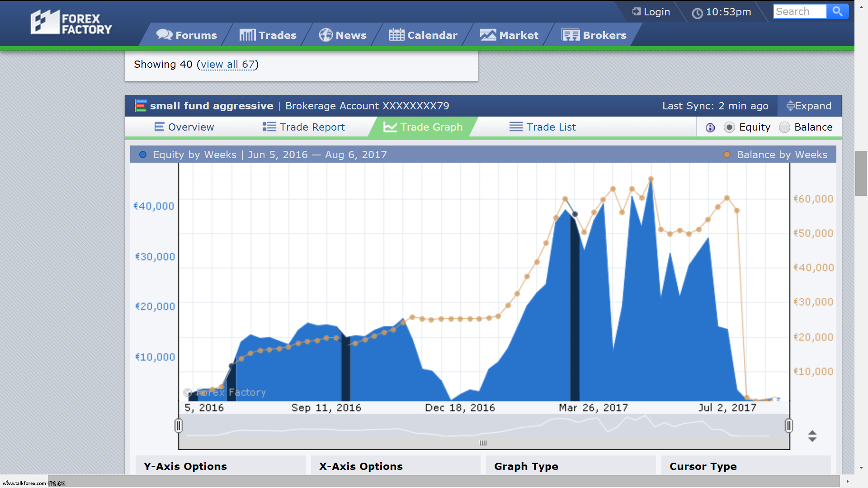Open the News tab
868x488 pixels.
point(343,35)
